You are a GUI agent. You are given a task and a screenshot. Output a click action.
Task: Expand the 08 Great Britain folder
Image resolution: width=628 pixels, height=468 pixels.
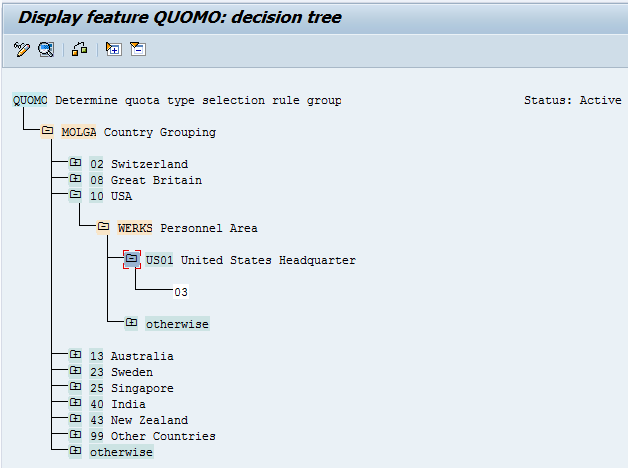(75, 180)
